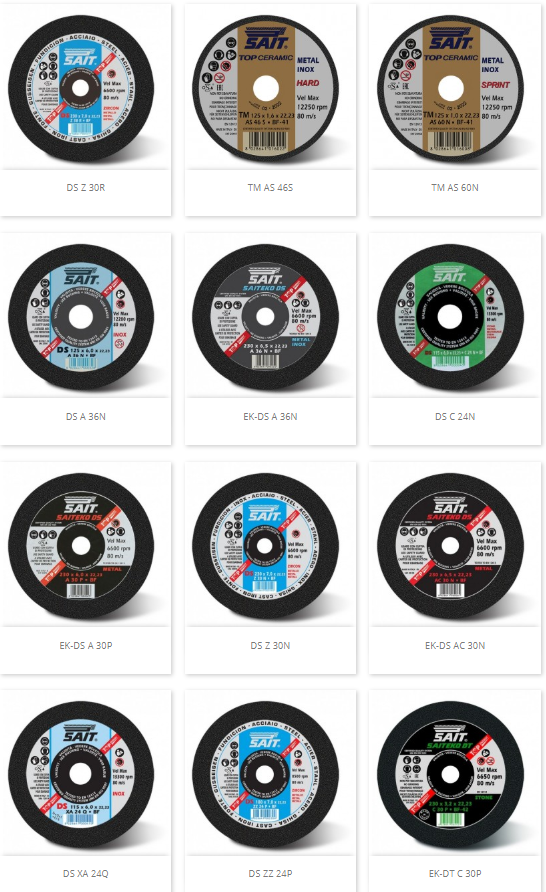Image resolution: width=546 pixels, height=892 pixels.
Task: Open the DS Z 30R disc image
Action: tap(81, 89)
